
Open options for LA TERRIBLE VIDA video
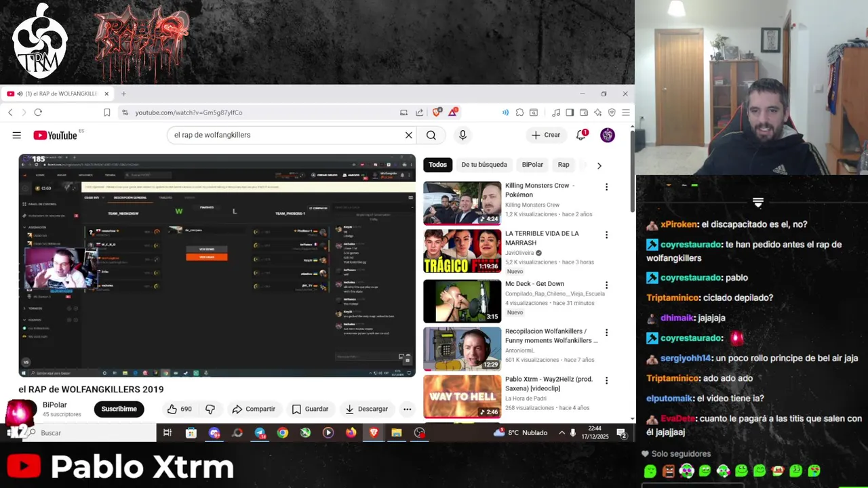(x=606, y=235)
